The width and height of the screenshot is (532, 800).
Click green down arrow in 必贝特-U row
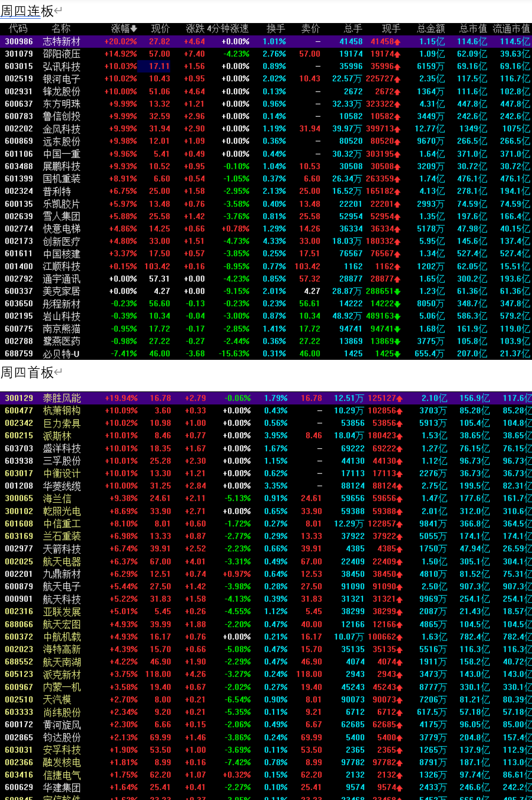[x=398, y=354]
